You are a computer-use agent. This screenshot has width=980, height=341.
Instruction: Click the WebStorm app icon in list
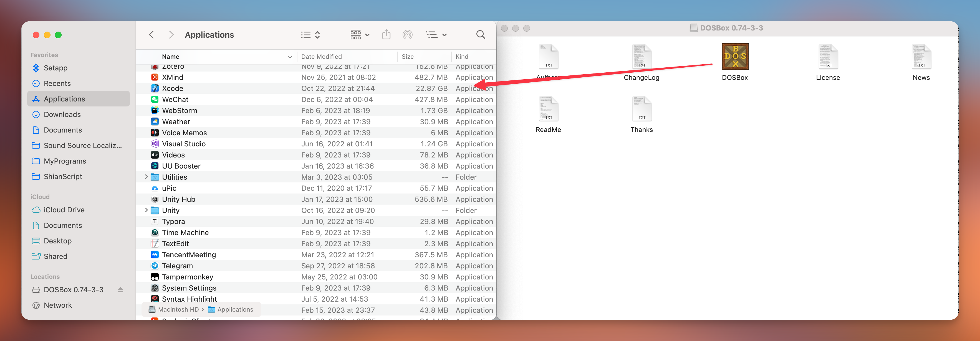pyautogui.click(x=155, y=111)
